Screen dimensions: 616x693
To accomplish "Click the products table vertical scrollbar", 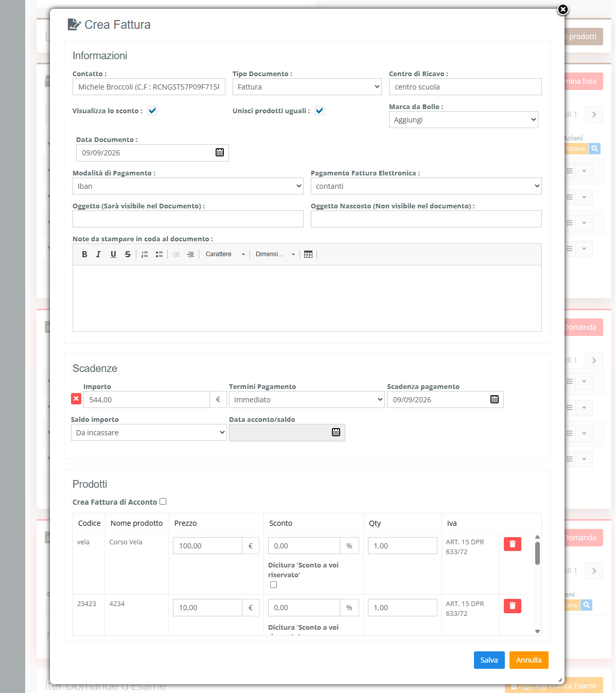I will click(537, 584).
